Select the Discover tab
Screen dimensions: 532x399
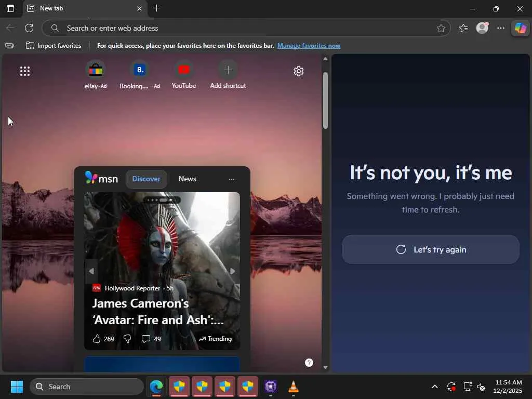tap(146, 179)
